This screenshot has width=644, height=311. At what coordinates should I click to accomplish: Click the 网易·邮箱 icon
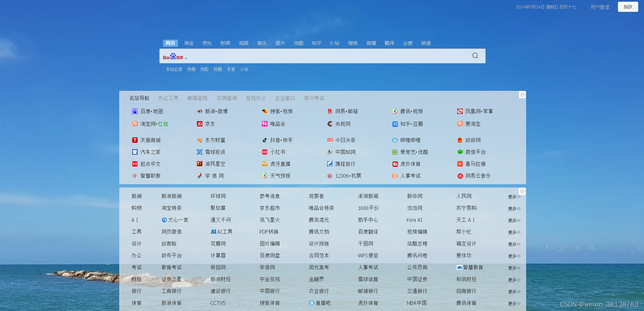pos(330,111)
